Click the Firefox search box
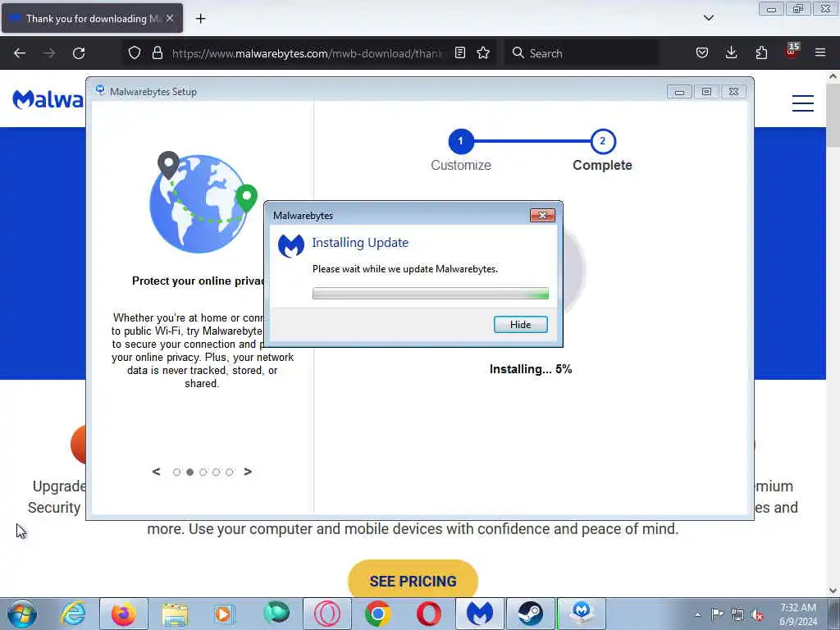Viewport: 840px width, 630px height. click(x=582, y=53)
